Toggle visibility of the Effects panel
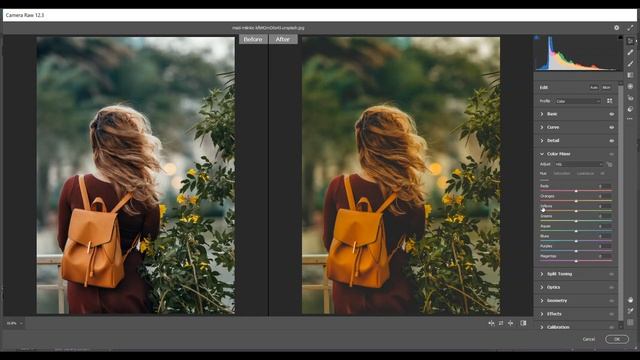 pos(611,314)
